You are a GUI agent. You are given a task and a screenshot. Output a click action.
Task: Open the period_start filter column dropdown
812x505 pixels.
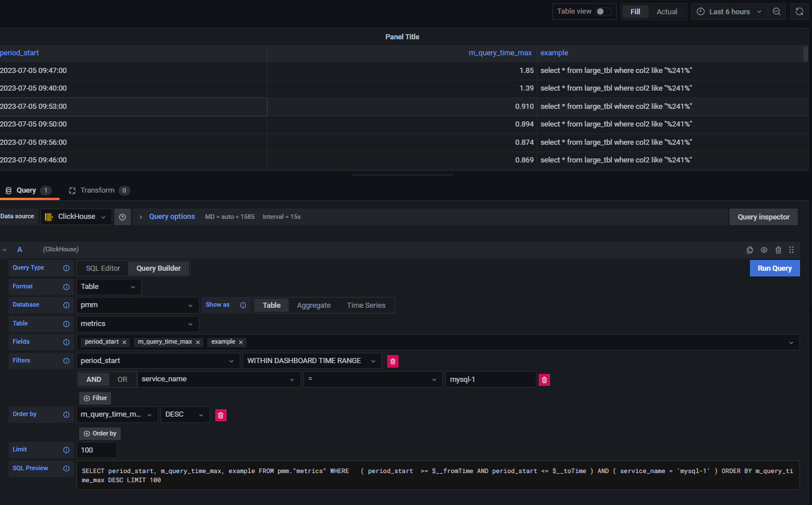[158, 361]
